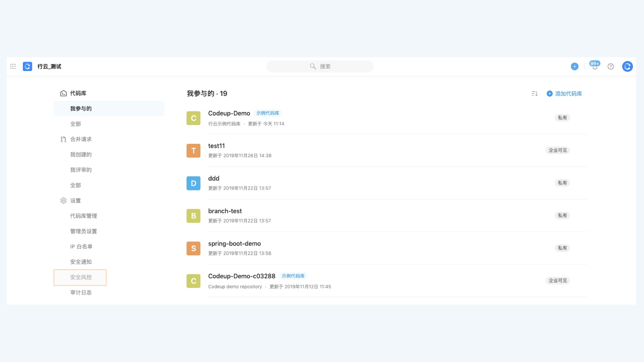Open the spring-boot-demo repository
This screenshot has width=644, height=362.
234,244
